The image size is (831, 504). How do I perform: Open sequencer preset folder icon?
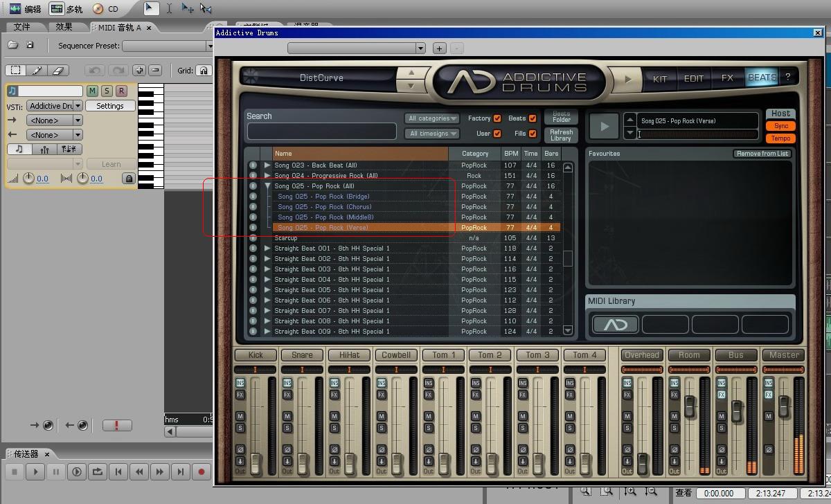[13, 45]
